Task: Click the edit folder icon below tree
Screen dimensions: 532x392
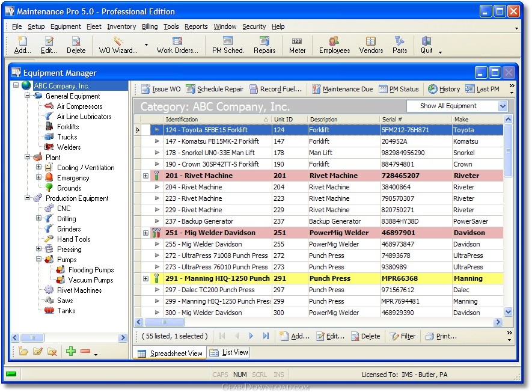Action: click(x=38, y=351)
